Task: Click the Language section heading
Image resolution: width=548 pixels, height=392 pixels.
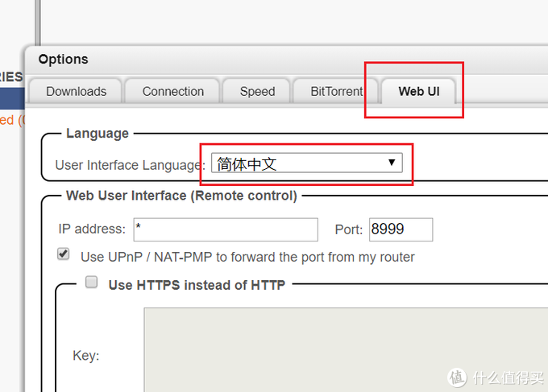Action: 98,134
